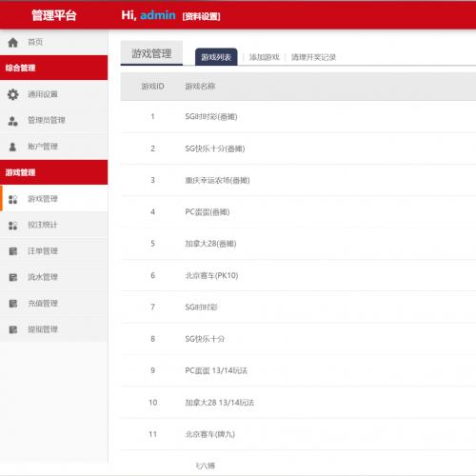Open the 清理开奖记录 tab
Screen dimensions: 476x476
click(313, 57)
